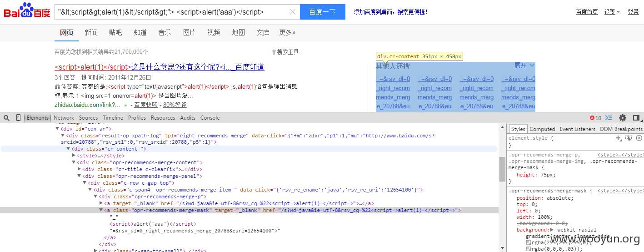The image size is (644, 252).
Task: Show 更多» categories
Action: point(287,32)
